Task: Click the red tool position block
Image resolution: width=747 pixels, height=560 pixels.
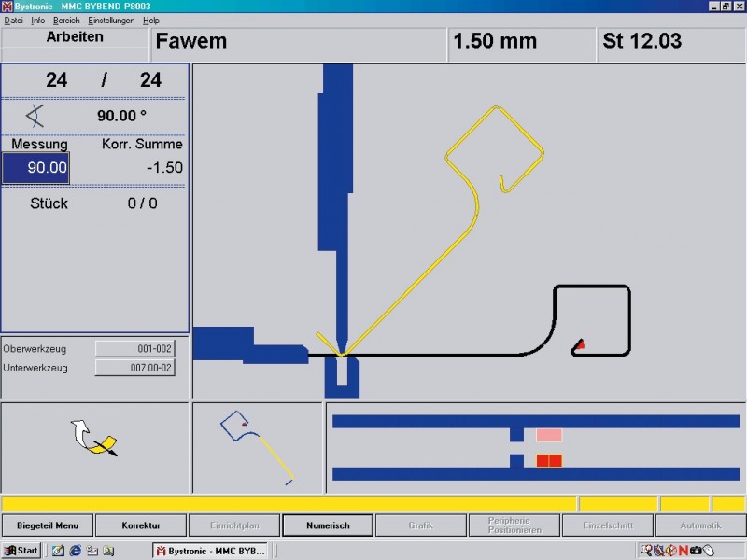Action: 549,460
